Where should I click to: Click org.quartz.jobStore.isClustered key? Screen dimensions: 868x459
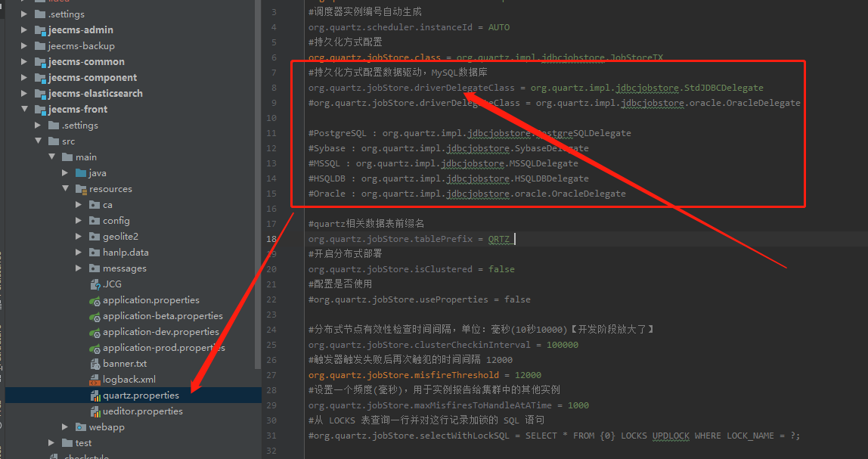point(390,269)
